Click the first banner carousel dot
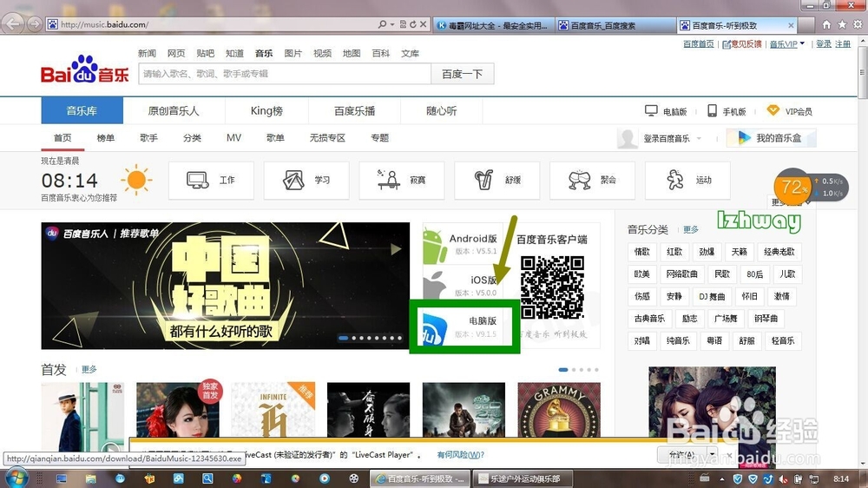Image resolution: width=868 pixels, height=488 pixels. click(344, 338)
